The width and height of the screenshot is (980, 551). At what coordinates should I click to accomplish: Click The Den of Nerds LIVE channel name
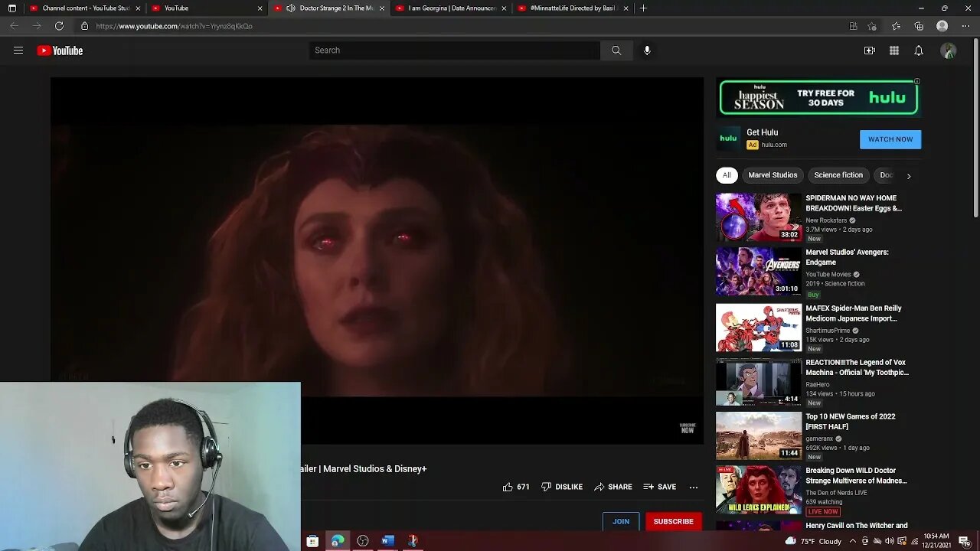836,493
